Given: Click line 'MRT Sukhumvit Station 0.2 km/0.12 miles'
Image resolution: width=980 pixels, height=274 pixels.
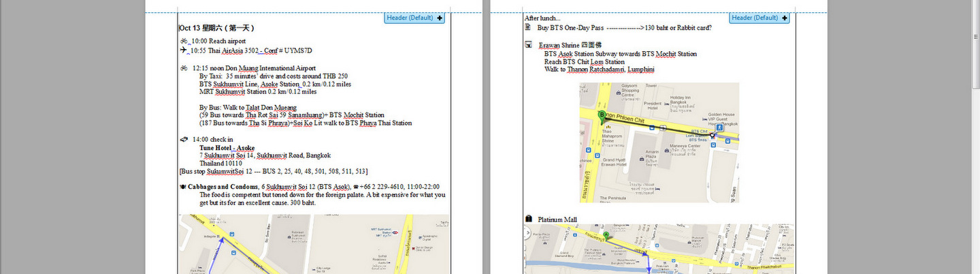Looking at the screenshot, I should pos(258,91).
